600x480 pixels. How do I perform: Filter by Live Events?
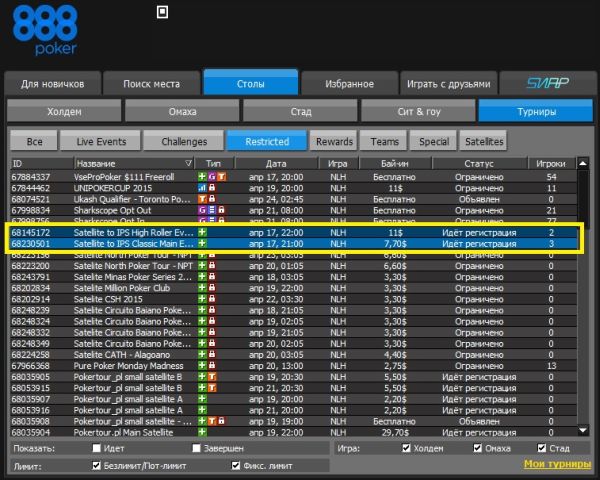(x=101, y=141)
